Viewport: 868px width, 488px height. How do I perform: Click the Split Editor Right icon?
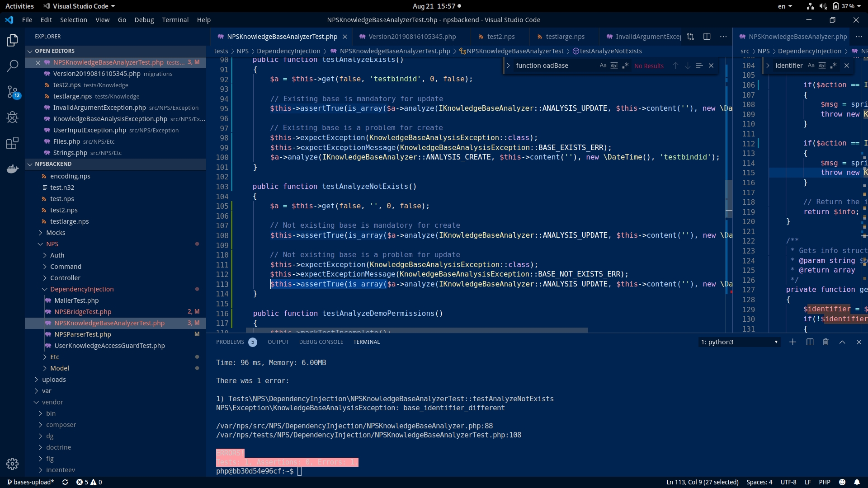707,37
